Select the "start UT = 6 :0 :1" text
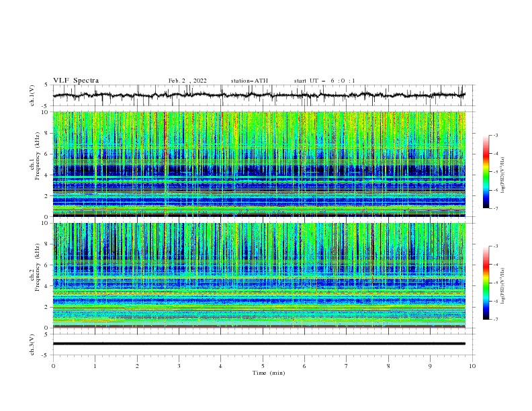The height and width of the screenshot is (411, 532). pyautogui.click(x=324, y=81)
